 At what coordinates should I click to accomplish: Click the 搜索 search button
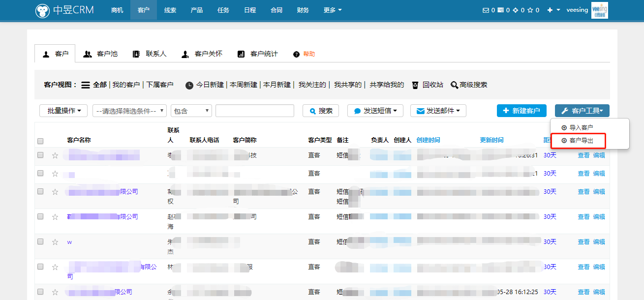[x=320, y=110]
